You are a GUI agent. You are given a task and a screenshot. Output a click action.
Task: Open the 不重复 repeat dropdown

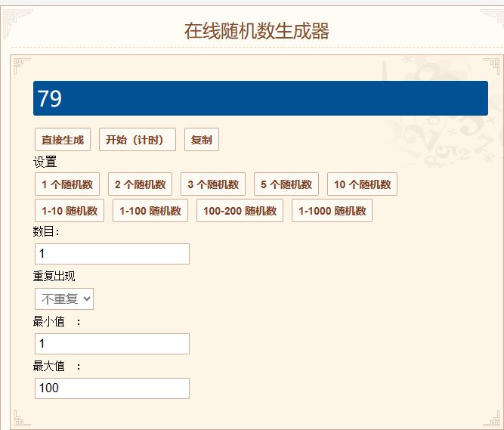(64, 299)
